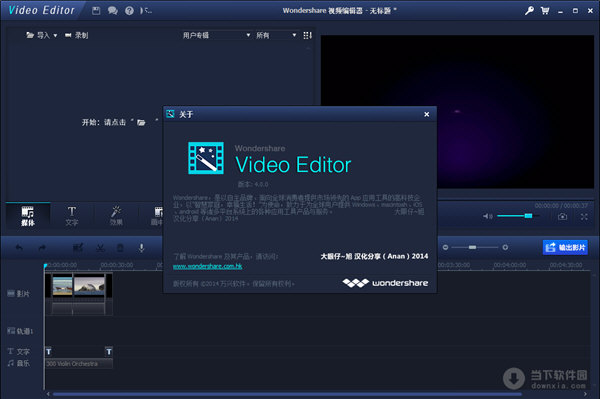Adjust the preview volume slider
Viewport: 600px width, 399px height.
(518, 216)
